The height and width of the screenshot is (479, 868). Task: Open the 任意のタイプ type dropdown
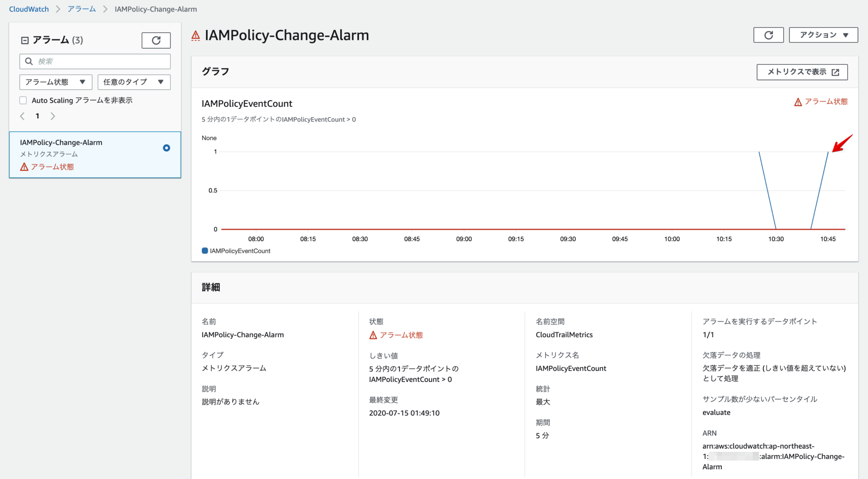pyautogui.click(x=134, y=82)
